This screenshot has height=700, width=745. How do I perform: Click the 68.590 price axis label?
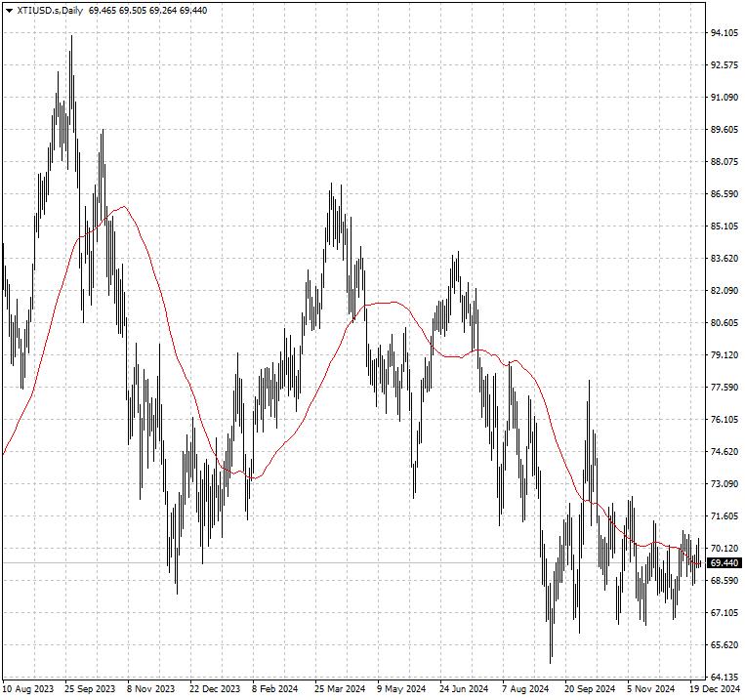pyautogui.click(x=724, y=581)
